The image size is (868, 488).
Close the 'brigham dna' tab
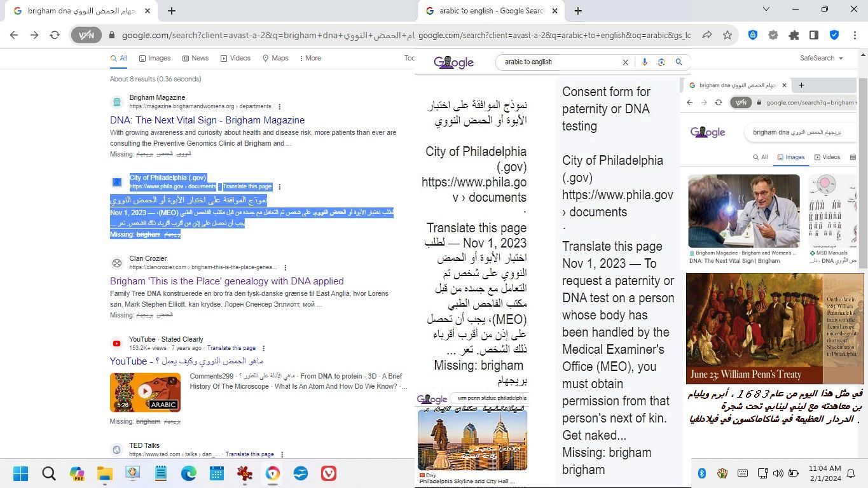click(x=147, y=11)
